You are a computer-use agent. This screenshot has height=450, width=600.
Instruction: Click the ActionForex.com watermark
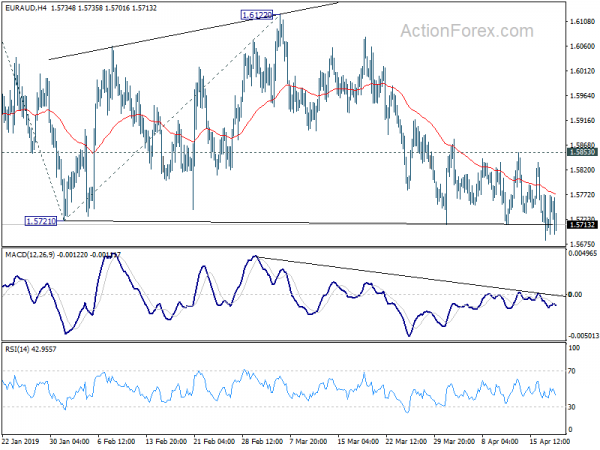point(467,31)
